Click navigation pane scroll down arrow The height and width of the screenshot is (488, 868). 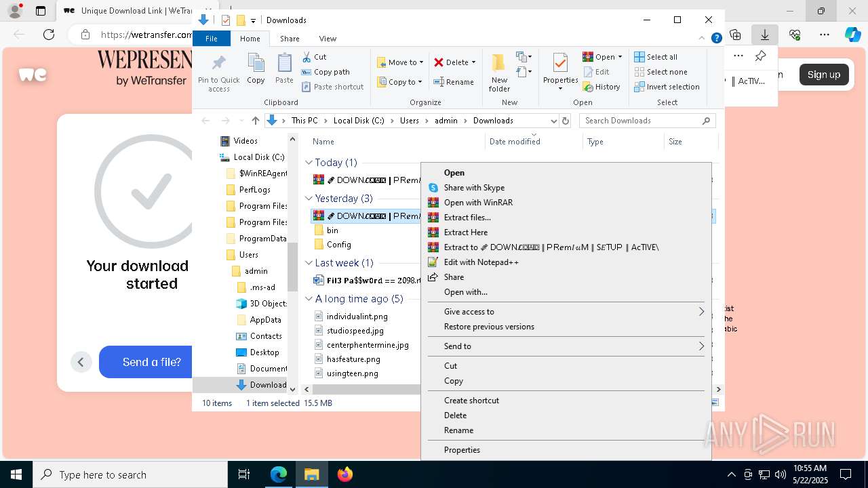point(293,389)
